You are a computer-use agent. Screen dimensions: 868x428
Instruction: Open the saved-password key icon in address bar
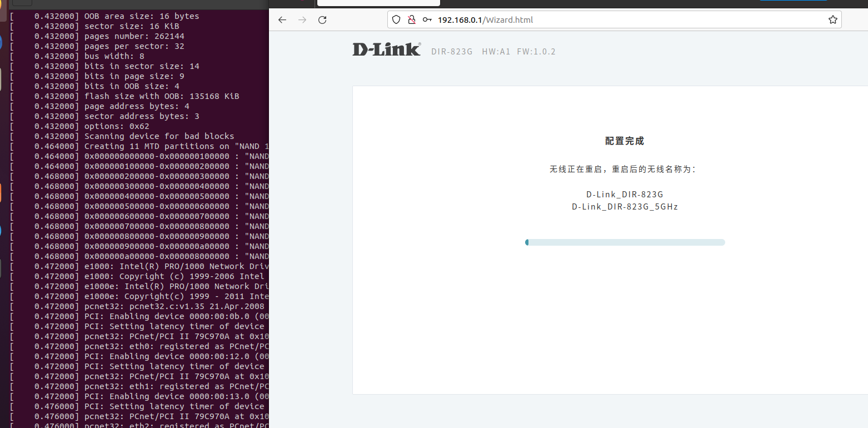427,20
